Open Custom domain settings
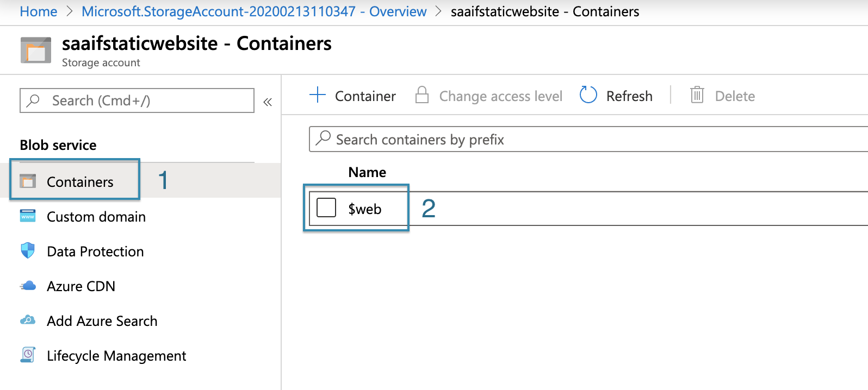Image resolution: width=868 pixels, height=390 pixels. tap(96, 217)
